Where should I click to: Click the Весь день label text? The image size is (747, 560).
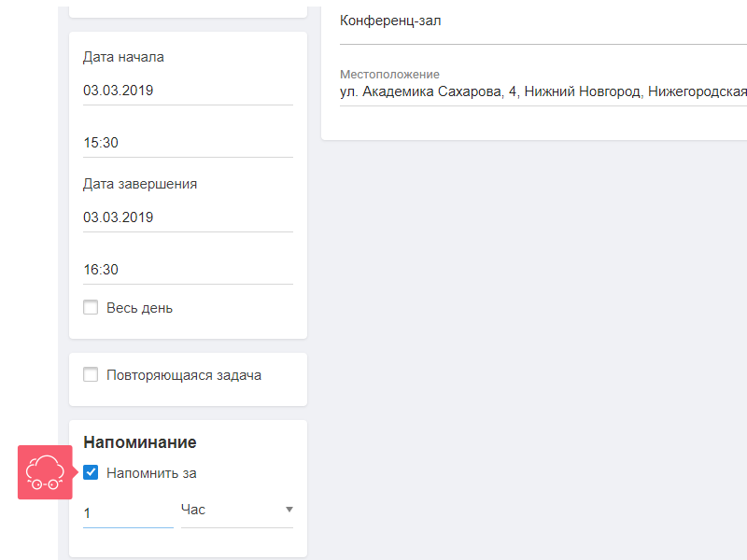pos(139,308)
